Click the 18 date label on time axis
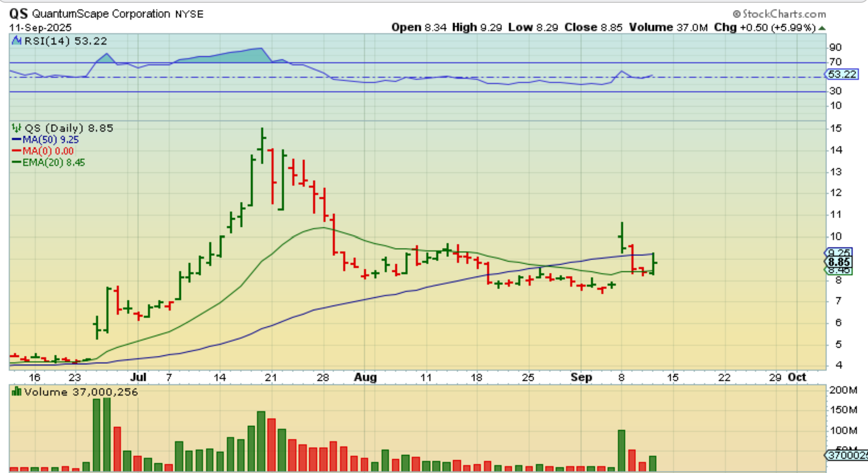This screenshot has height=473, width=868. point(476,378)
